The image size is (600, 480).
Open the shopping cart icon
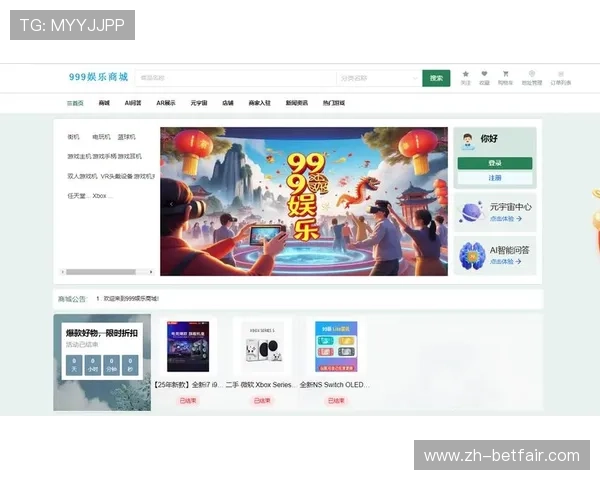tap(505, 74)
